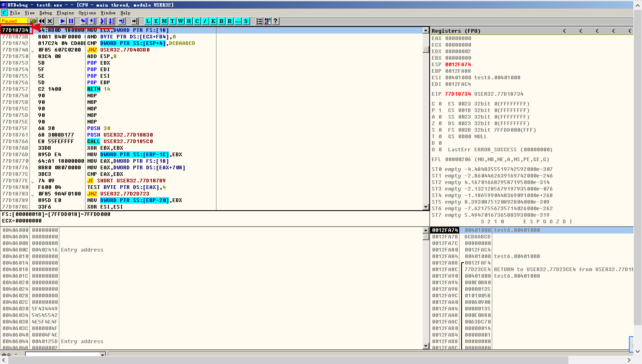Restart the program with rewind icon
Image resolution: width=642 pixels, height=364 pixels.
pos(41,21)
